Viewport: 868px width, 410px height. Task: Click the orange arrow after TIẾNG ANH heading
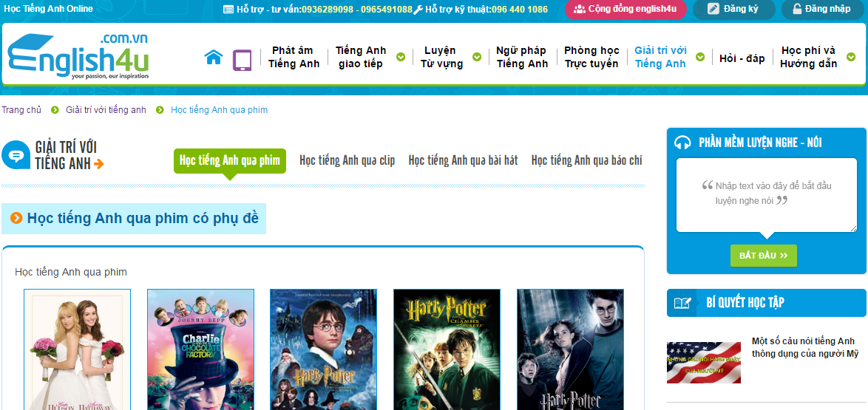click(99, 164)
